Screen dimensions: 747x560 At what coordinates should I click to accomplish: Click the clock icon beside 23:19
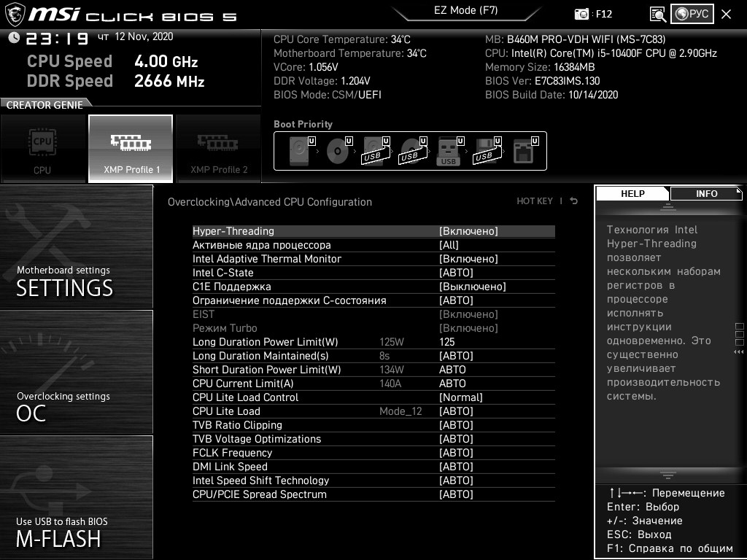[x=14, y=37]
